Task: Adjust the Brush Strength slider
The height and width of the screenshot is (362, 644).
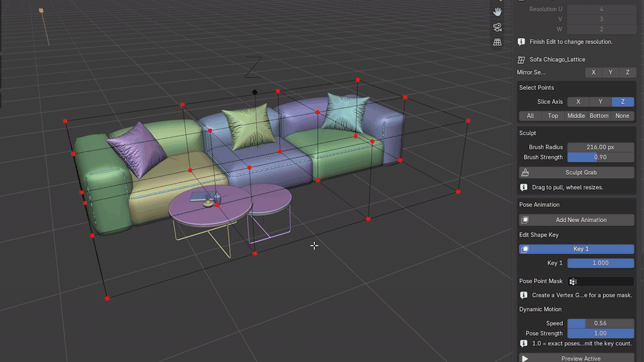Action: click(600, 157)
